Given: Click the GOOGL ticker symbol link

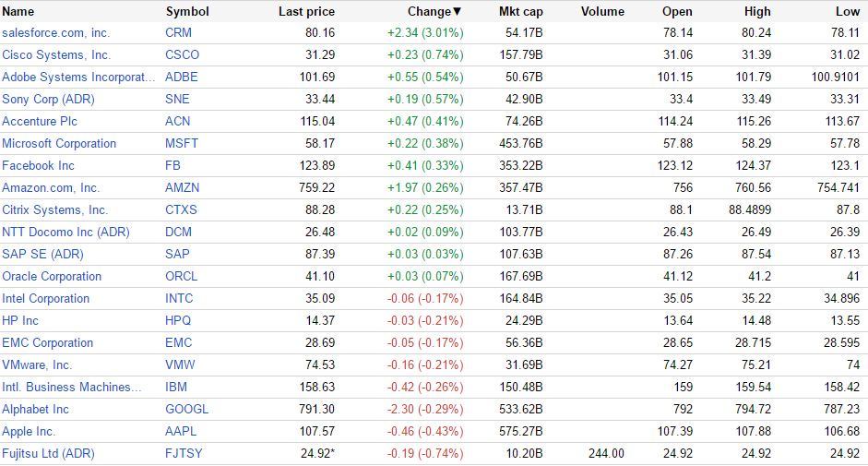Looking at the screenshot, I should pos(187,410).
